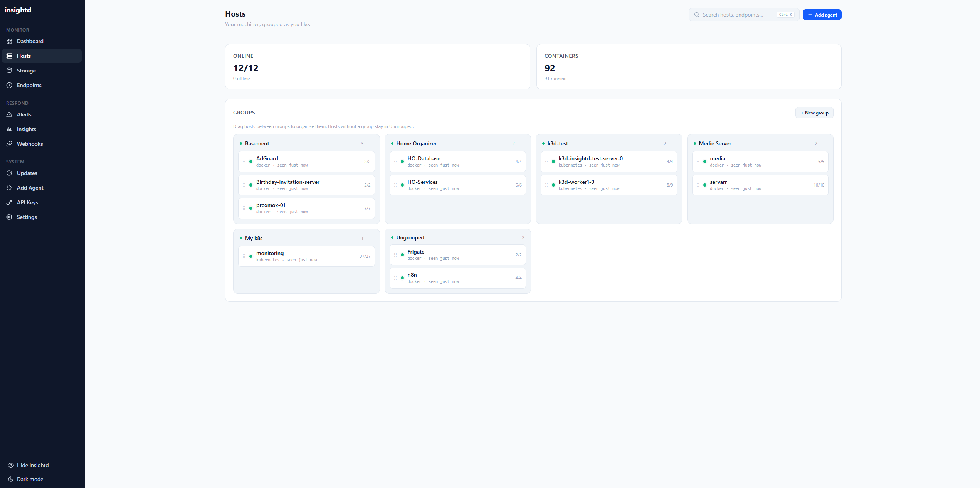Click the Settings gear icon
980x488 pixels.
(x=9, y=217)
